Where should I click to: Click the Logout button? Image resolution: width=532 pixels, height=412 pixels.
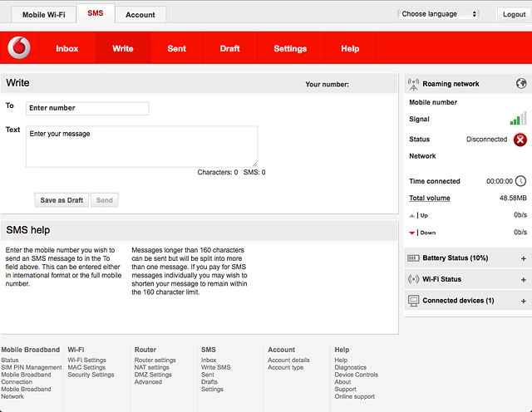(x=513, y=15)
